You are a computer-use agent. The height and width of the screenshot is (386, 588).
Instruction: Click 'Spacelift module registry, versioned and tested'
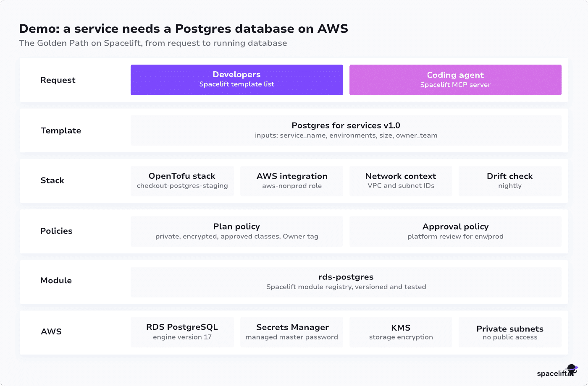[346, 287]
